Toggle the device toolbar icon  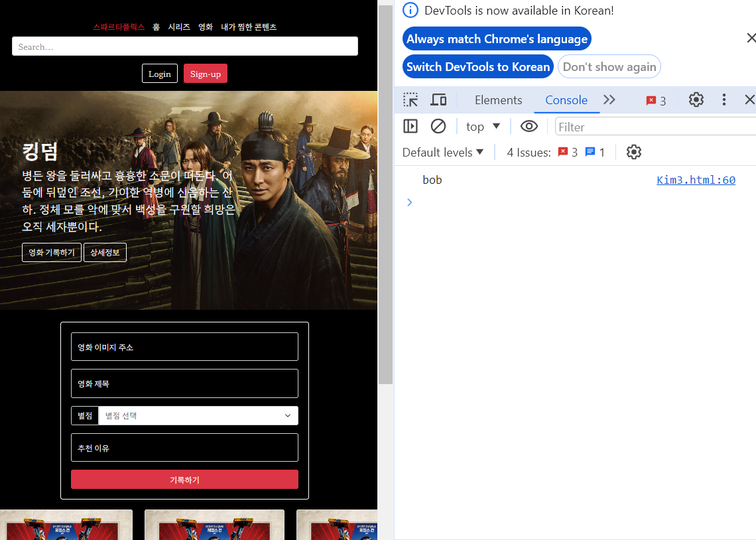pos(438,100)
